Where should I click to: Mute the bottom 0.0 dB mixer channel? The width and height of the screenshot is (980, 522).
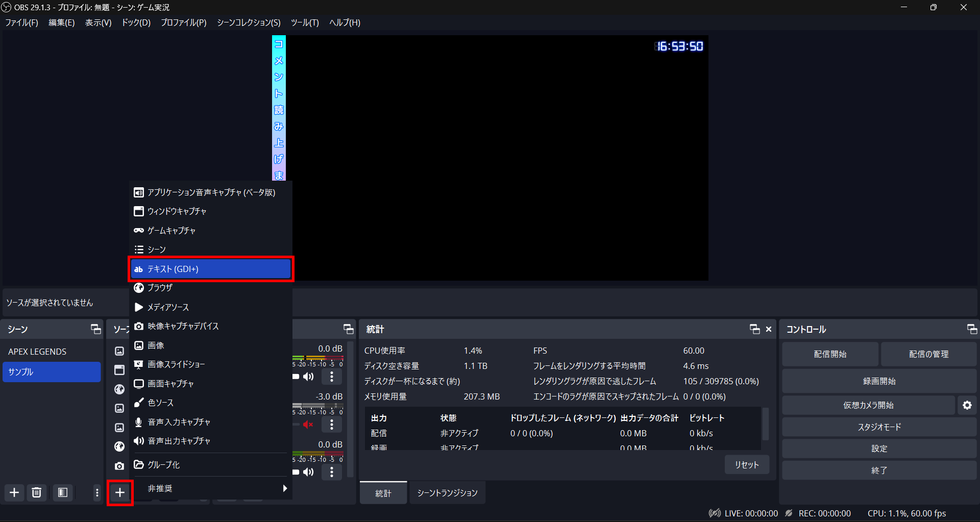coord(308,472)
